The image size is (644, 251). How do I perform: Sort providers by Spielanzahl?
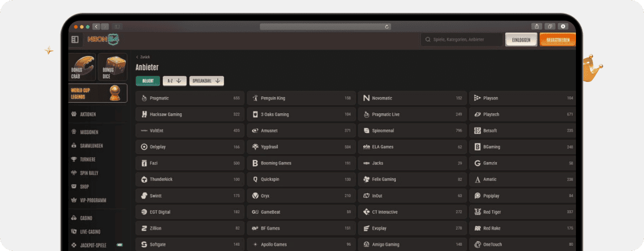(206, 81)
